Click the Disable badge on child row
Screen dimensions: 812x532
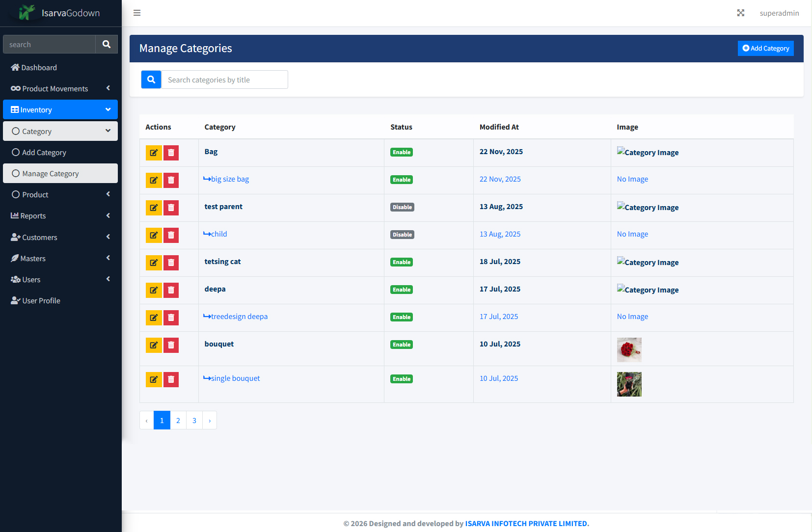402,235
